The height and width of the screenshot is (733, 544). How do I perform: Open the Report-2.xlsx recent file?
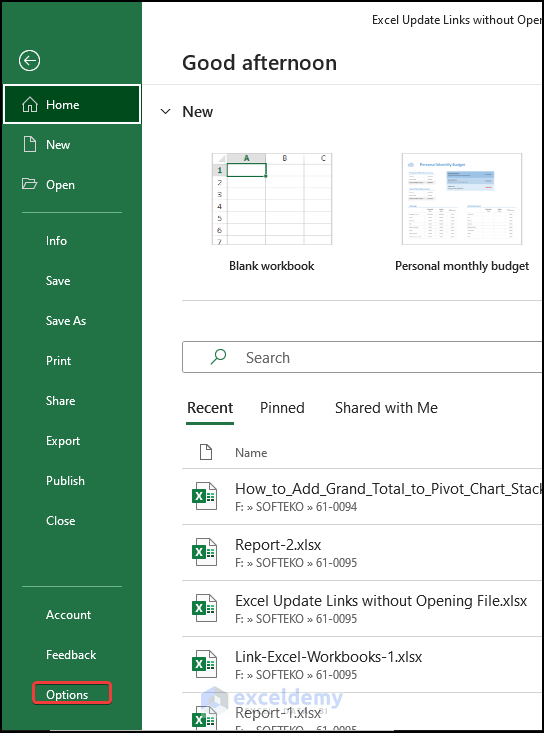tap(363, 553)
